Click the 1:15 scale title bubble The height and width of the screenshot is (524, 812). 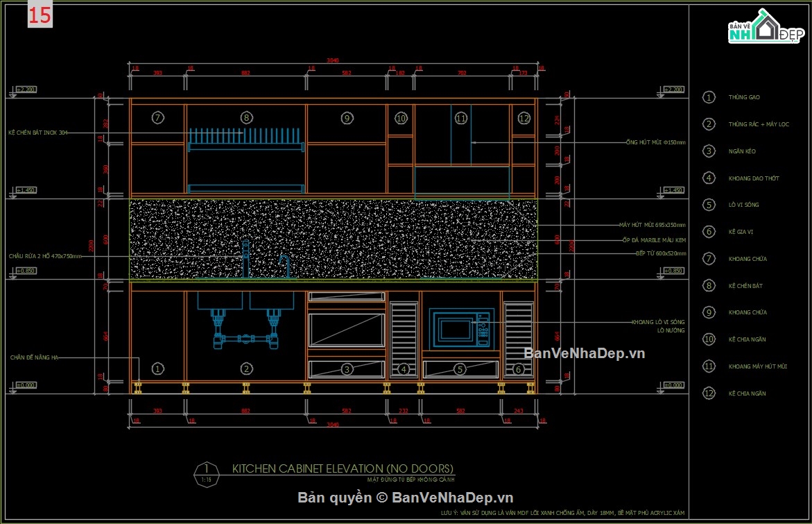pos(206,474)
